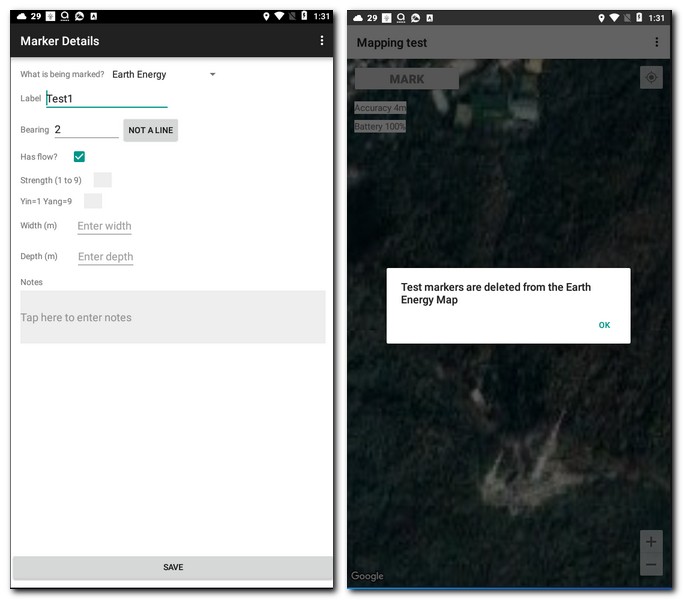684x600 pixels.
Task: Tap battery icon in right screen status bar
Action: [639, 18]
